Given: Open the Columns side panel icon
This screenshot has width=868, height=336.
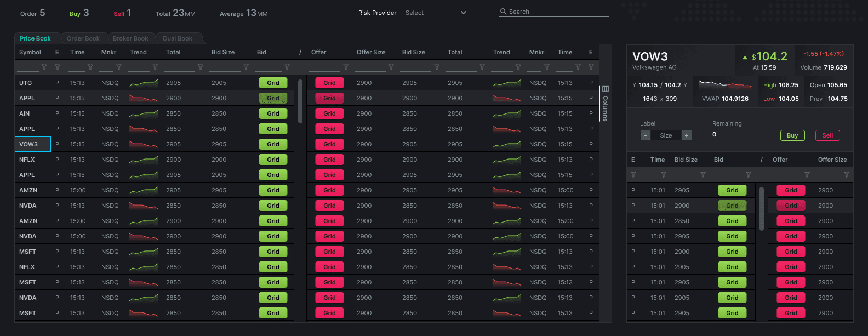Looking at the screenshot, I should (606, 89).
